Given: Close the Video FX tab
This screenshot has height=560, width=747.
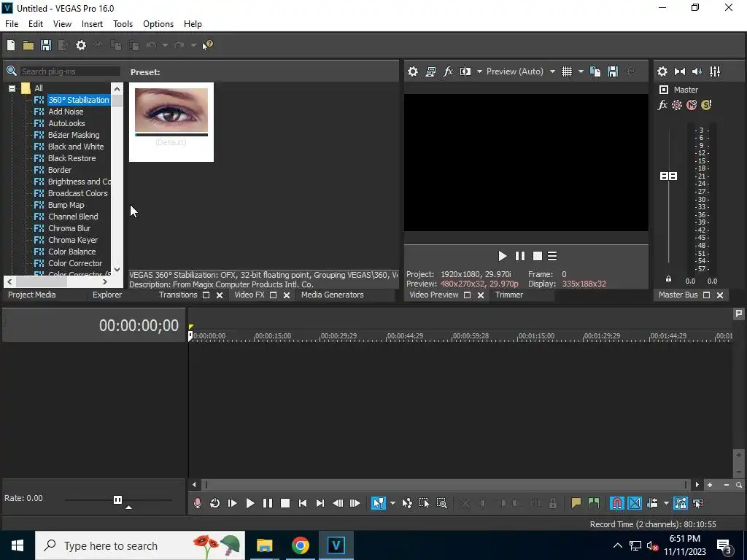Looking at the screenshot, I should click(287, 295).
